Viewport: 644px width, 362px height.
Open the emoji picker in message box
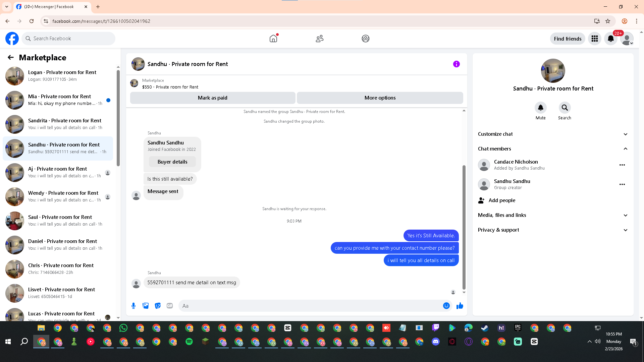pyautogui.click(x=446, y=306)
